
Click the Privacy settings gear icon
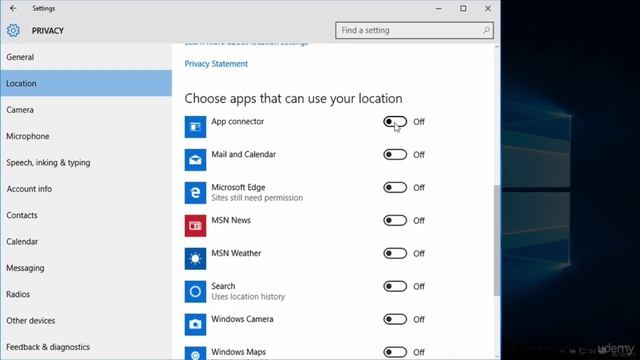pyautogui.click(x=13, y=31)
